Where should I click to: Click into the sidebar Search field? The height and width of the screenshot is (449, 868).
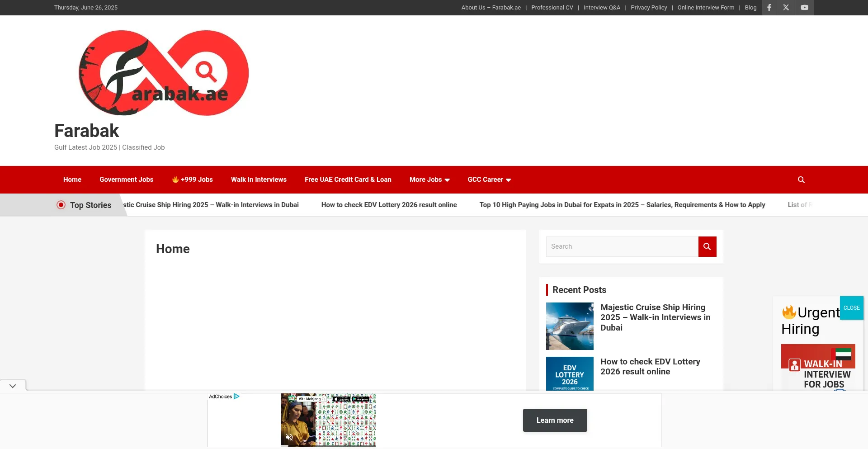point(622,246)
